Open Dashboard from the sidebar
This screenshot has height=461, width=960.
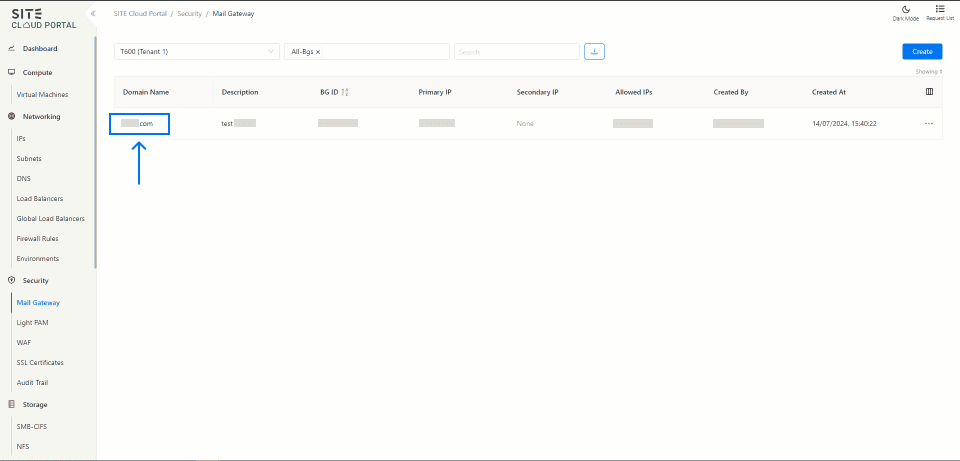point(40,49)
